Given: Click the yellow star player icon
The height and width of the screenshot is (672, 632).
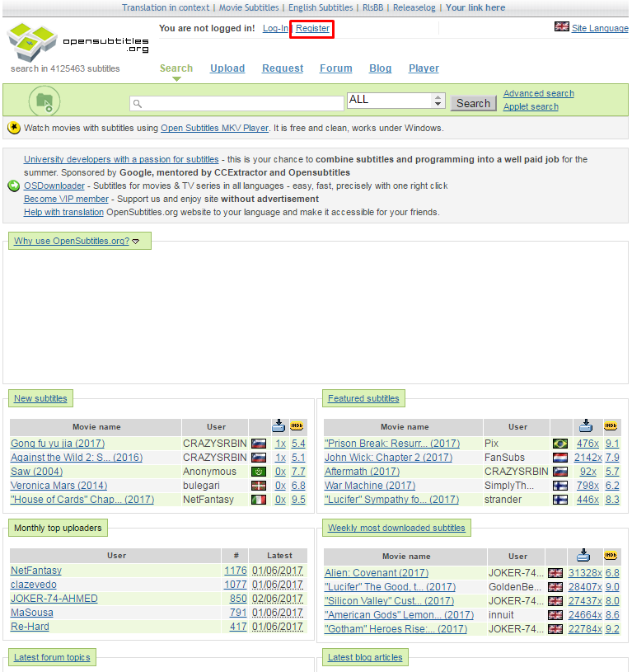Looking at the screenshot, I should click(x=14, y=128).
